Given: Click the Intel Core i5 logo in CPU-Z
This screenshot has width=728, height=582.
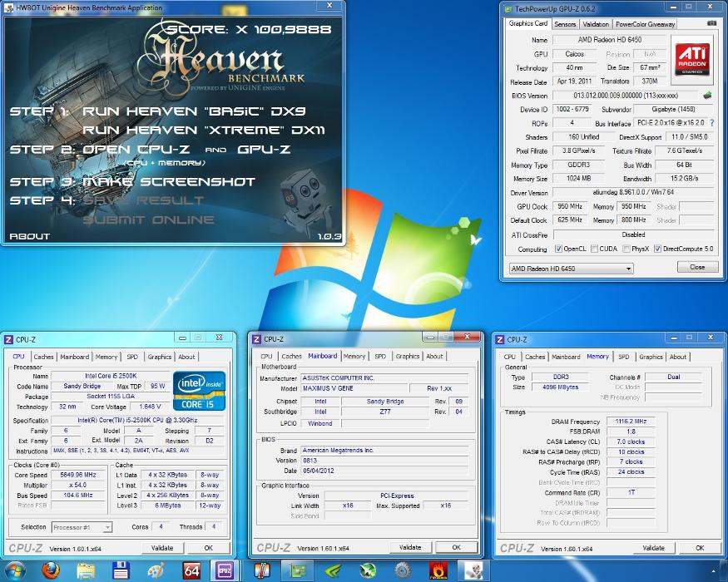Looking at the screenshot, I should point(199,391).
